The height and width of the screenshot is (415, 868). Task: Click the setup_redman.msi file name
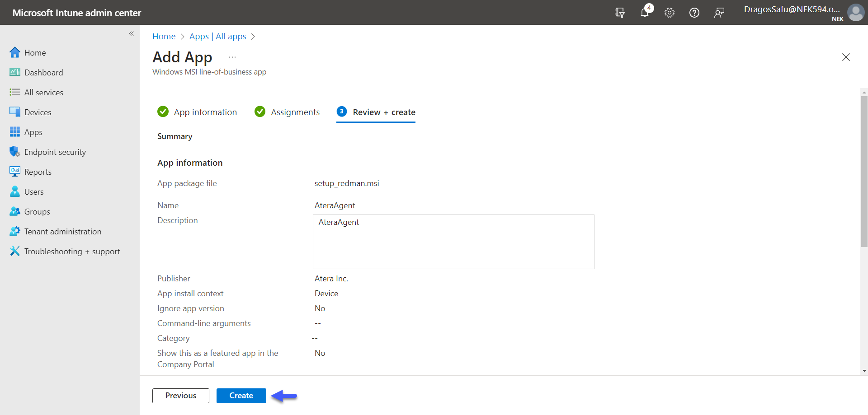(x=347, y=183)
